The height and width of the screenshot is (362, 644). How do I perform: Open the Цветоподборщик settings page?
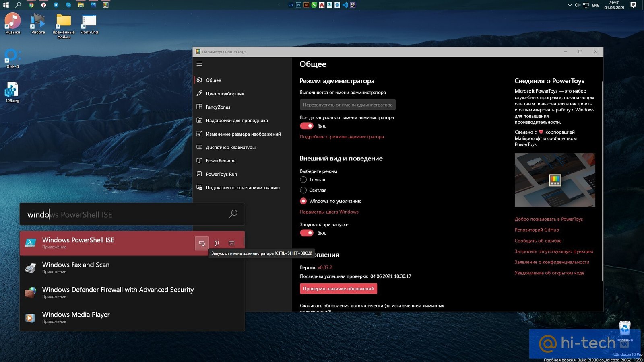tap(242, 93)
